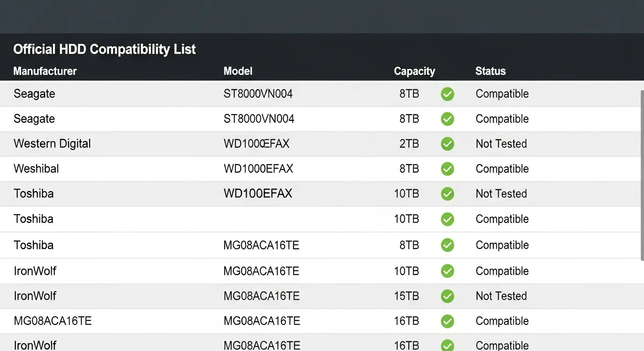Click 'MG08ACA16TE' in the Manufacturer column

pos(53,321)
